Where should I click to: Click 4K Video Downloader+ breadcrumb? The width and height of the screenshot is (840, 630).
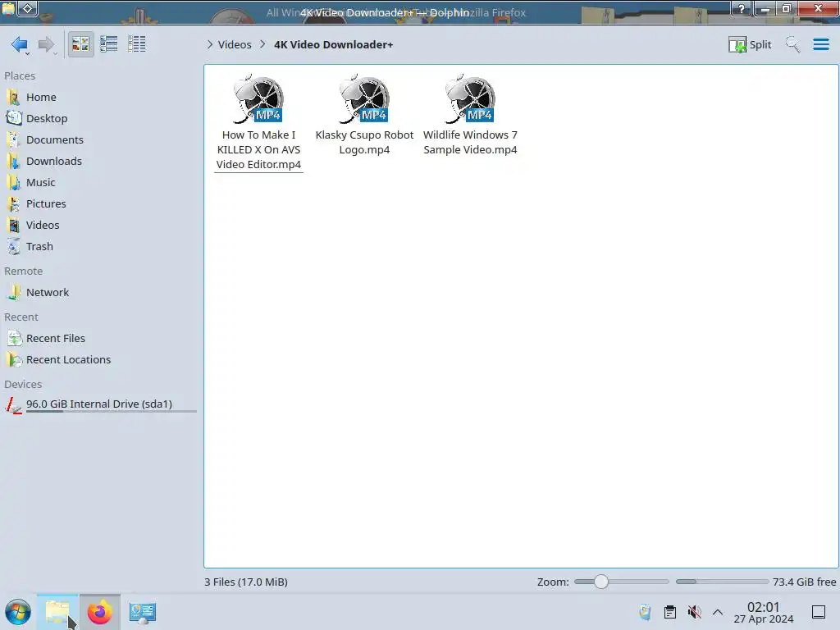pos(333,44)
